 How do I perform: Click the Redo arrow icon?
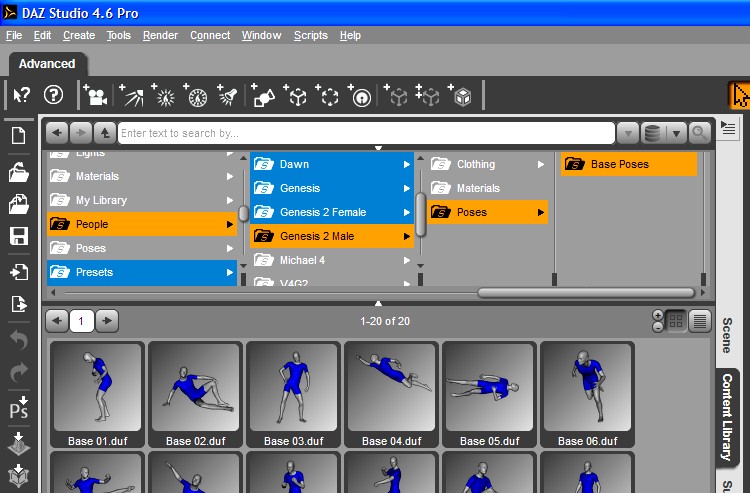pos(19,372)
